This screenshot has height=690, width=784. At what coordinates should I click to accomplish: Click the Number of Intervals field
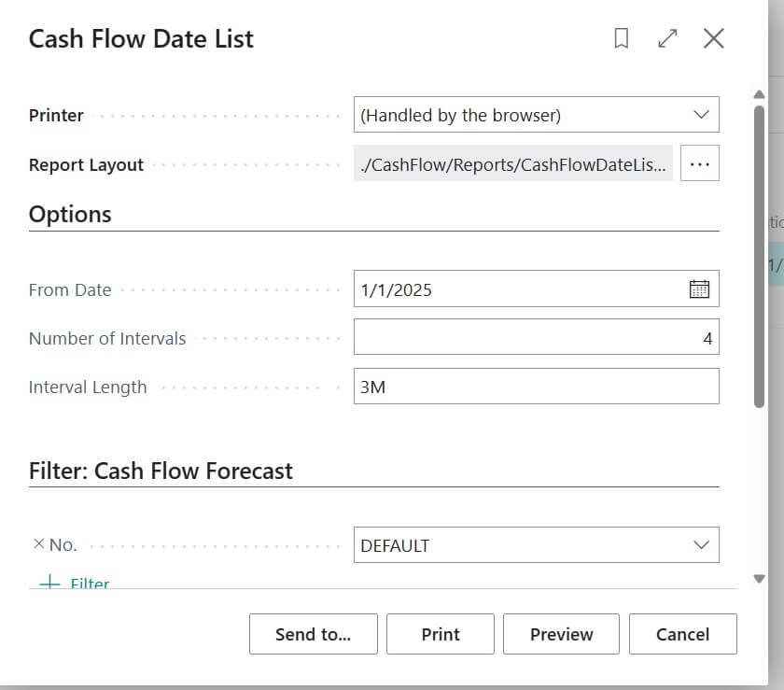536,337
